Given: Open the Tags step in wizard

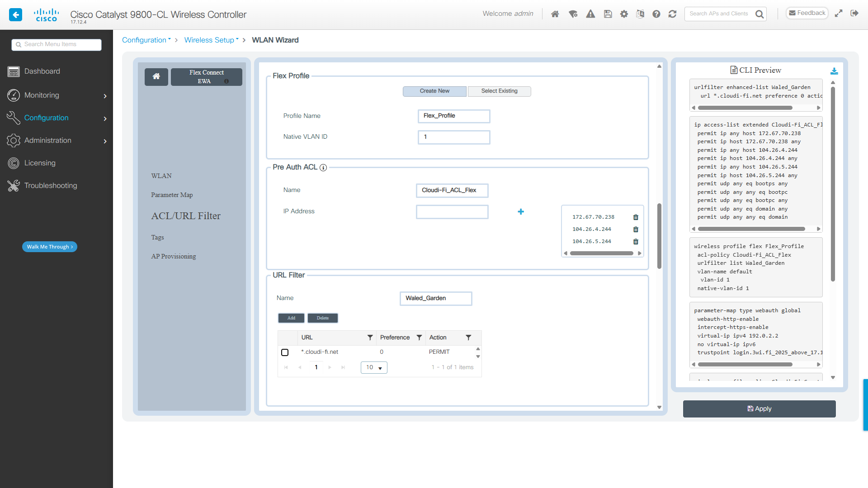Looking at the screenshot, I should (157, 237).
